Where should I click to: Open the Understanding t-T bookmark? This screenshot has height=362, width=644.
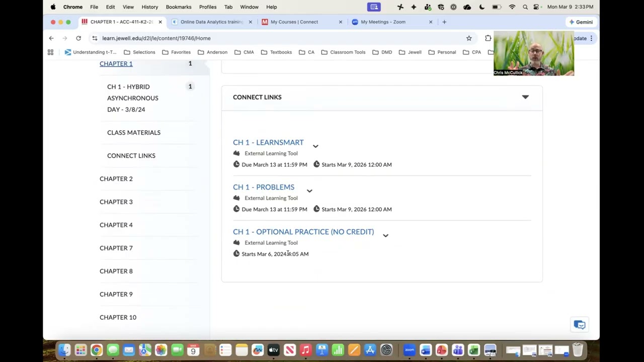pyautogui.click(x=91, y=52)
